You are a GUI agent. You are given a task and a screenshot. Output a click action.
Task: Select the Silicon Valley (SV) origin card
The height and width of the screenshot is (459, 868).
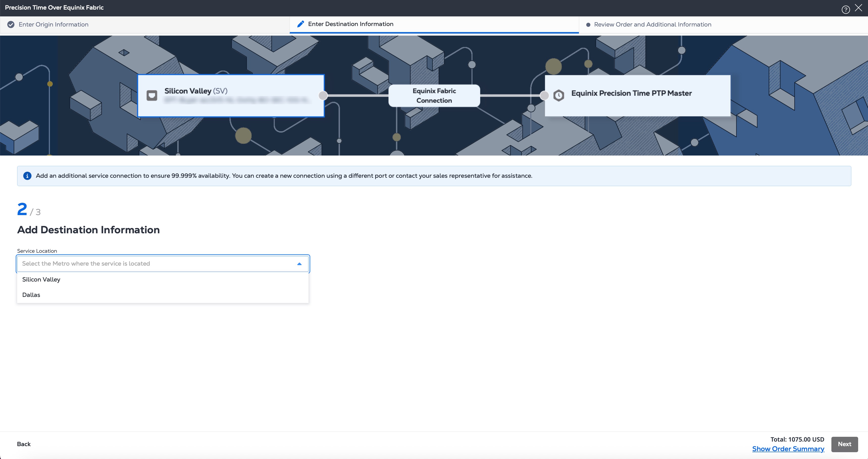[x=231, y=96]
